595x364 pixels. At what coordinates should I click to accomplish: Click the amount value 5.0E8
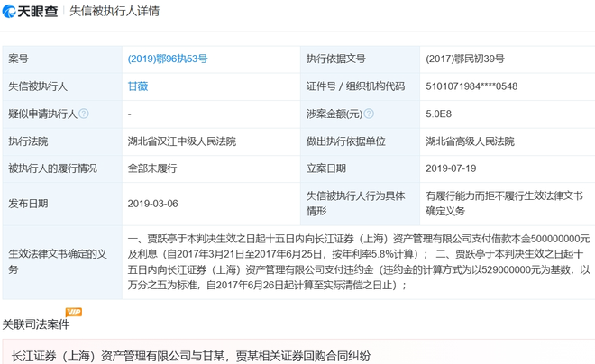click(440, 114)
